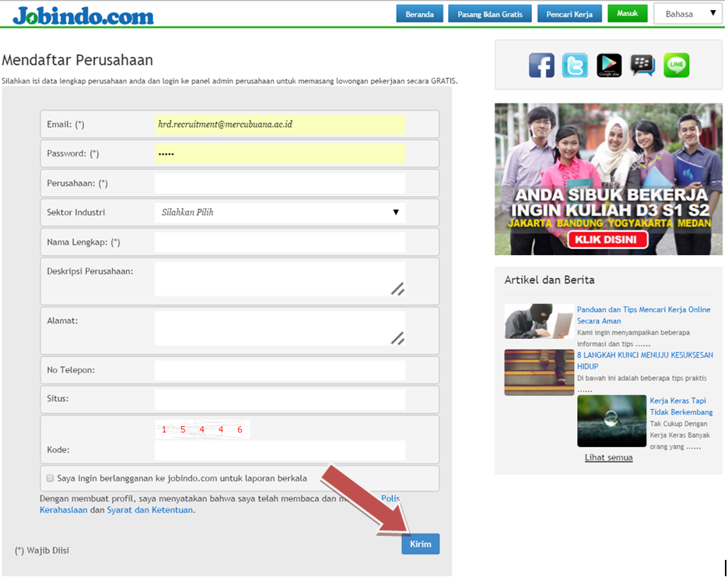Click the Mendaftar Perusahaan heading
728x577 pixels.
point(78,60)
